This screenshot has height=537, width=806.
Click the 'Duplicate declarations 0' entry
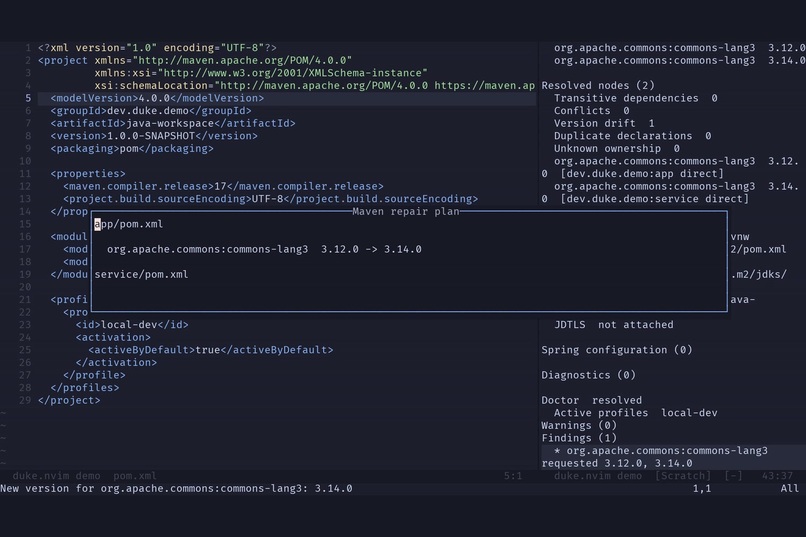point(633,136)
